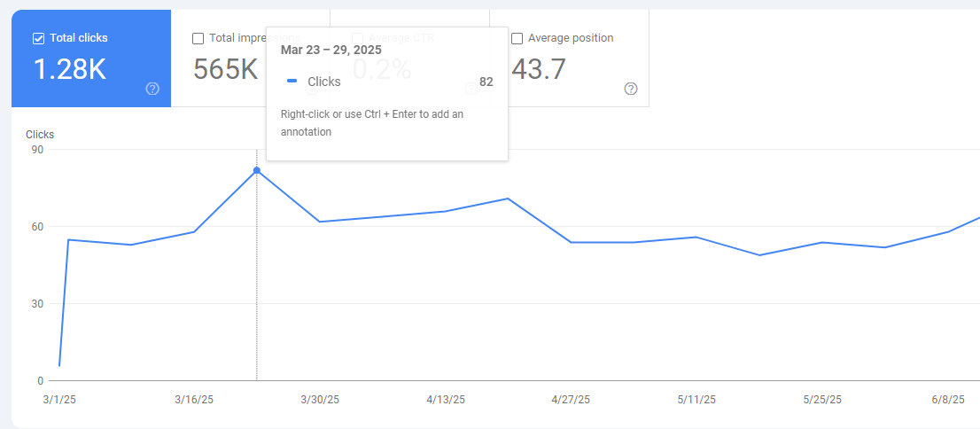The width and height of the screenshot is (980, 429).
Task: Click the 43.7 average position value
Action: click(x=539, y=69)
